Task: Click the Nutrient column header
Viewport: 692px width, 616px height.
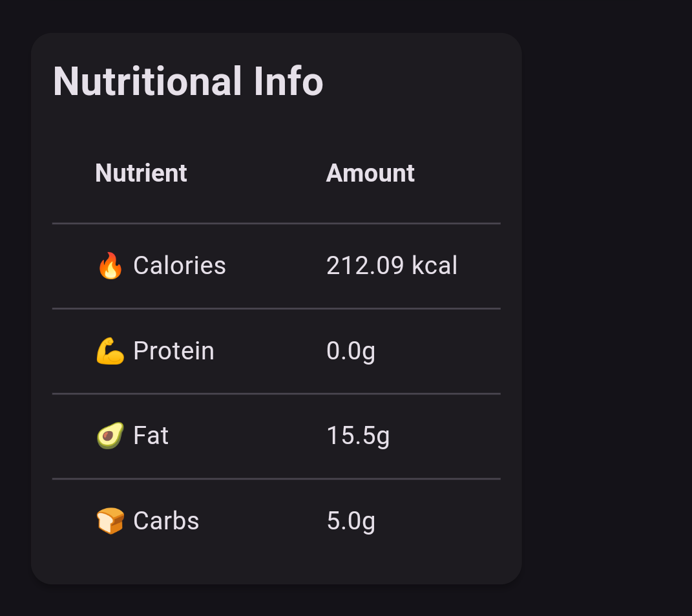Action: click(x=142, y=173)
